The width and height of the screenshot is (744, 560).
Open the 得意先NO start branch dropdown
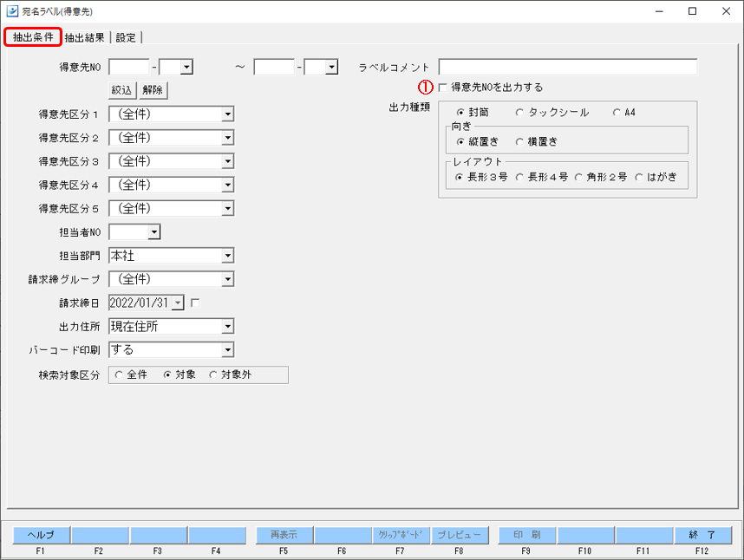click(186, 68)
